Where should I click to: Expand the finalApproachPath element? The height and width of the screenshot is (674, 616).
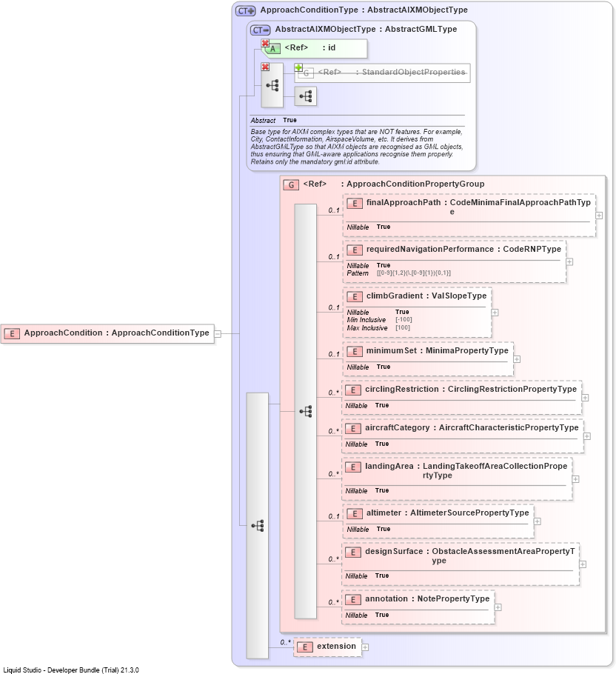click(599, 216)
